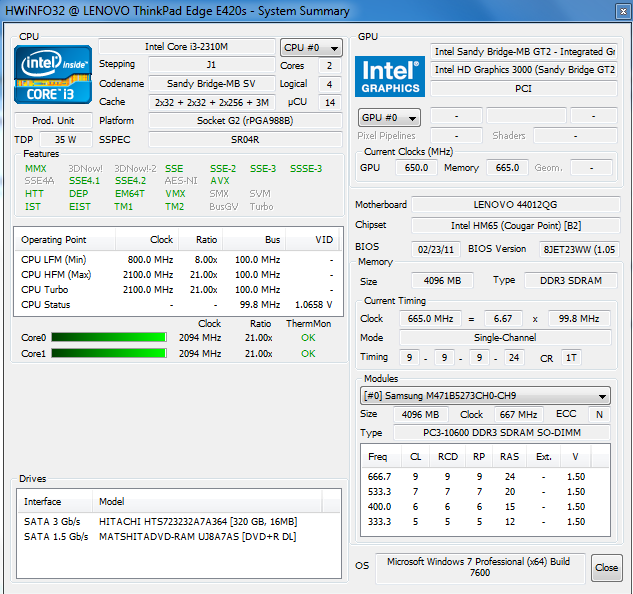Click the Close button
The width and height of the screenshot is (633, 594).
point(606,567)
